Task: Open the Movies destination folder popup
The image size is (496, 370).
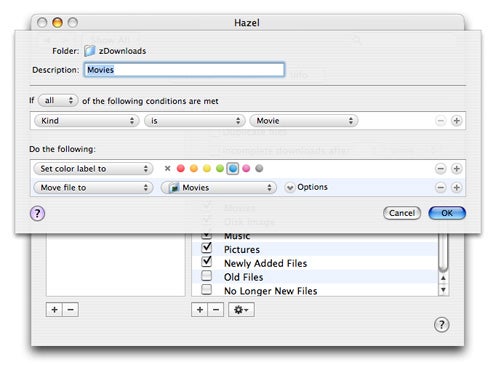Action: click(x=219, y=188)
